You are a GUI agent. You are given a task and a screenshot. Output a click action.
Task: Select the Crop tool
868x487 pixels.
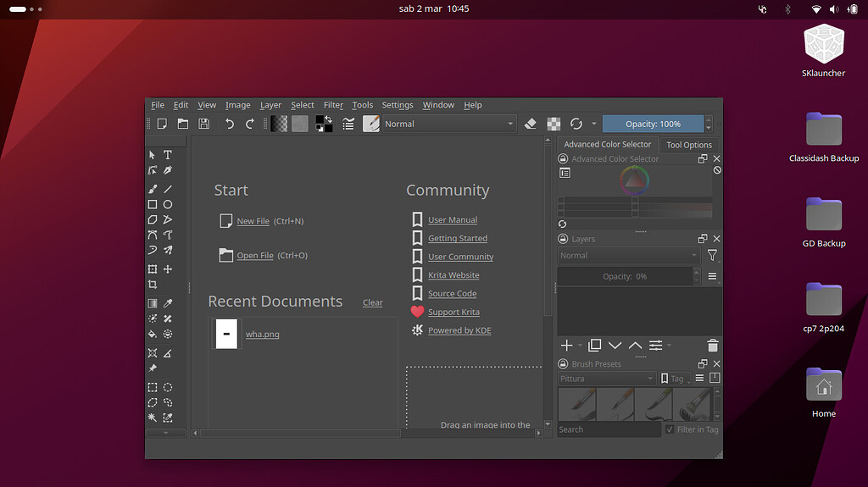(153, 285)
